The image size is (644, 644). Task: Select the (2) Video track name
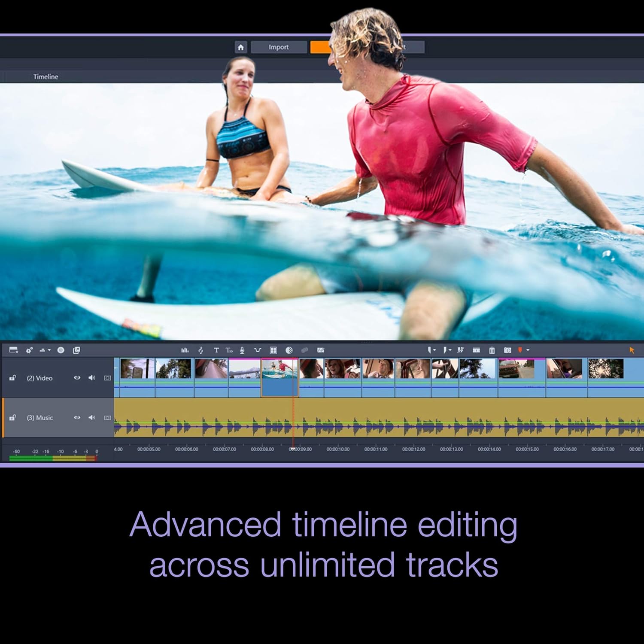[x=39, y=378]
